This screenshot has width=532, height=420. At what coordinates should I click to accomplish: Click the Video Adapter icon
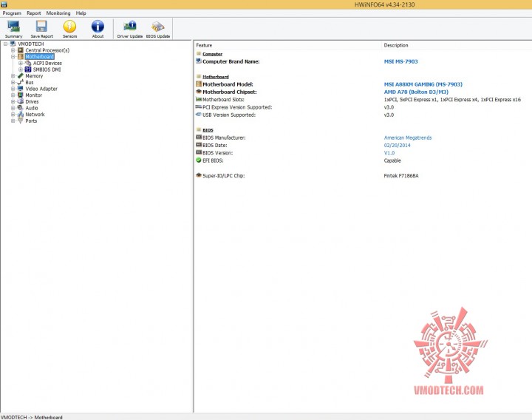coord(21,89)
